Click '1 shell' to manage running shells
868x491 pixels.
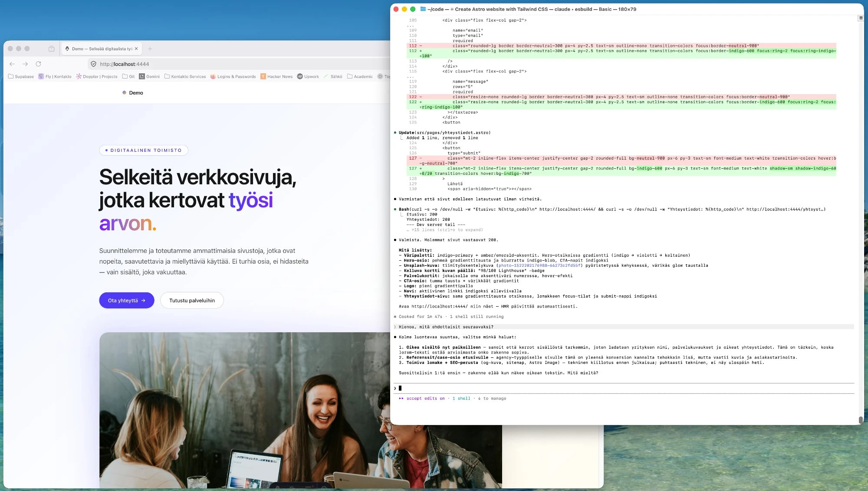click(x=461, y=398)
